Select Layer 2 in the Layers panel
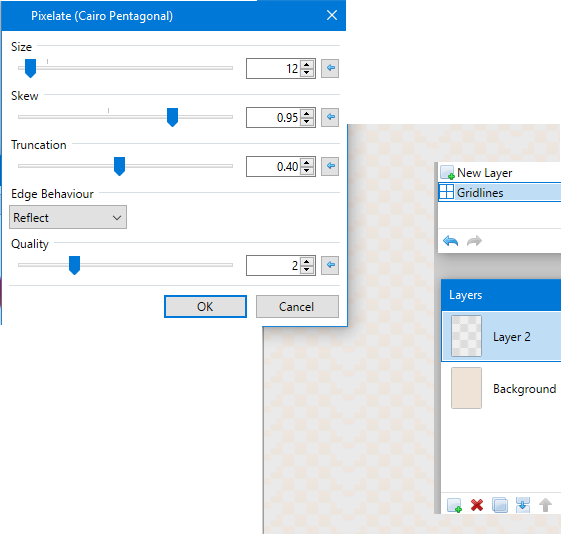This screenshot has width=561, height=534. click(501, 336)
